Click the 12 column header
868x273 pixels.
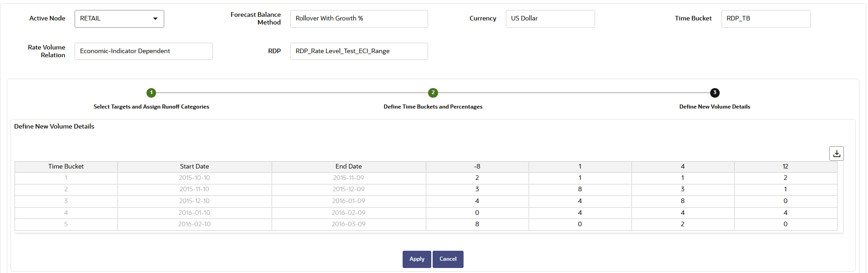pos(785,167)
